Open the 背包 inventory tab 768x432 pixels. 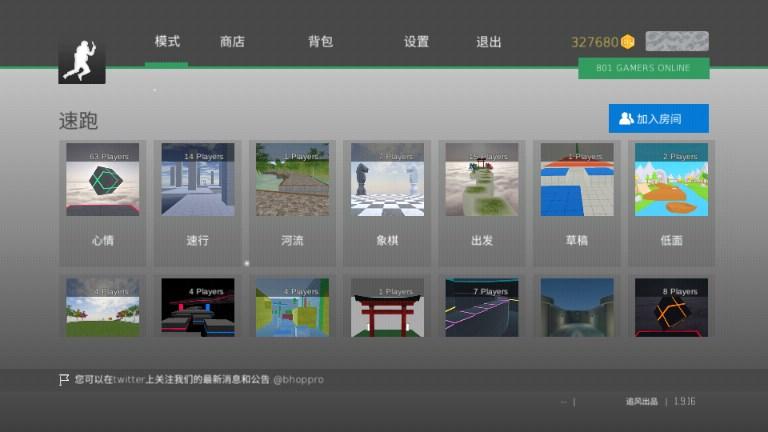pyautogui.click(x=320, y=42)
